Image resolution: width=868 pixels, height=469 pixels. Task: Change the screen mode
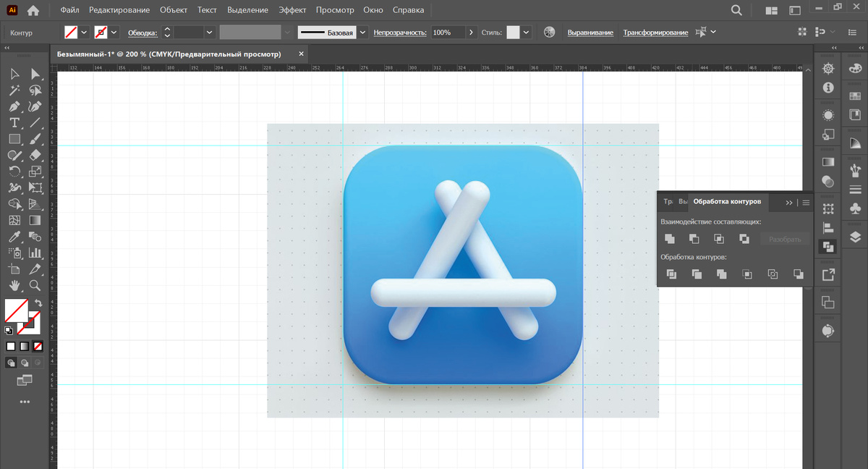click(25, 379)
